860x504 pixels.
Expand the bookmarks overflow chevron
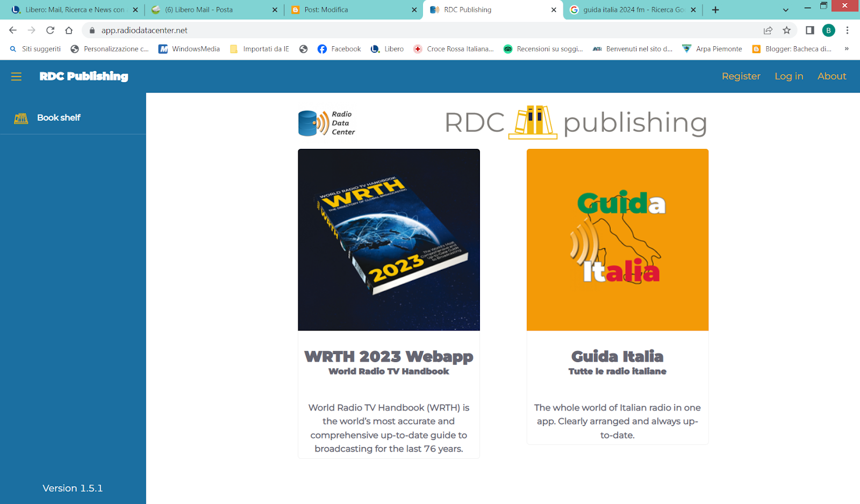coord(847,49)
